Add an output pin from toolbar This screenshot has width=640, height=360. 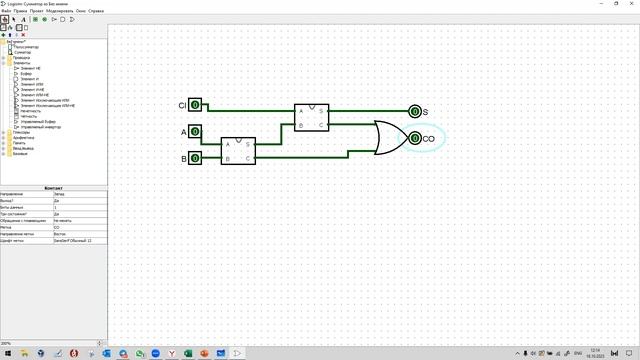point(44,19)
